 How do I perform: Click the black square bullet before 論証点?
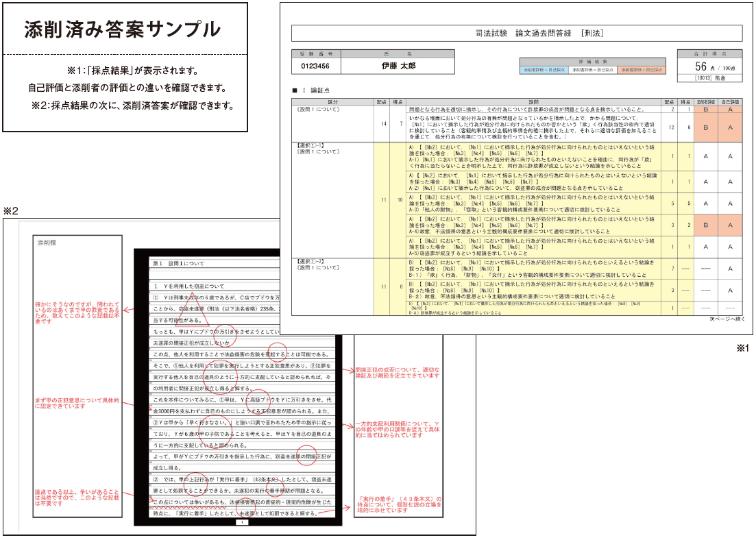(295, 90)
